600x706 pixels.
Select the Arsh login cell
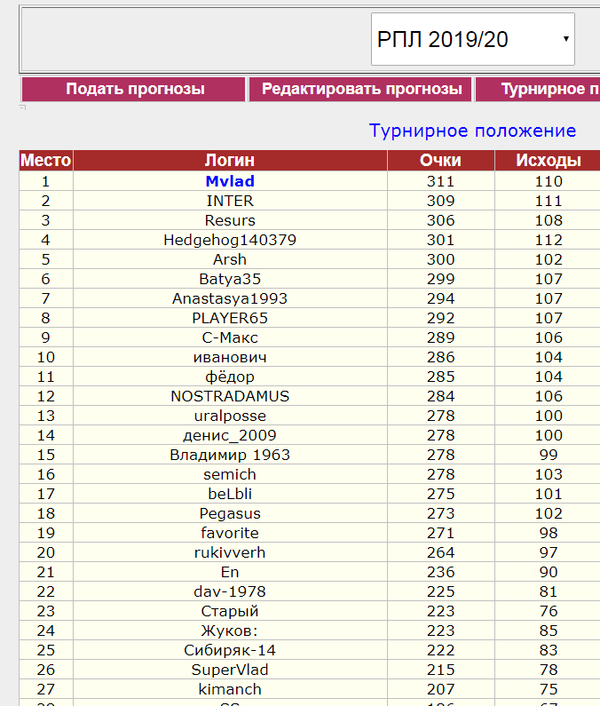click(x=230, y=259)
